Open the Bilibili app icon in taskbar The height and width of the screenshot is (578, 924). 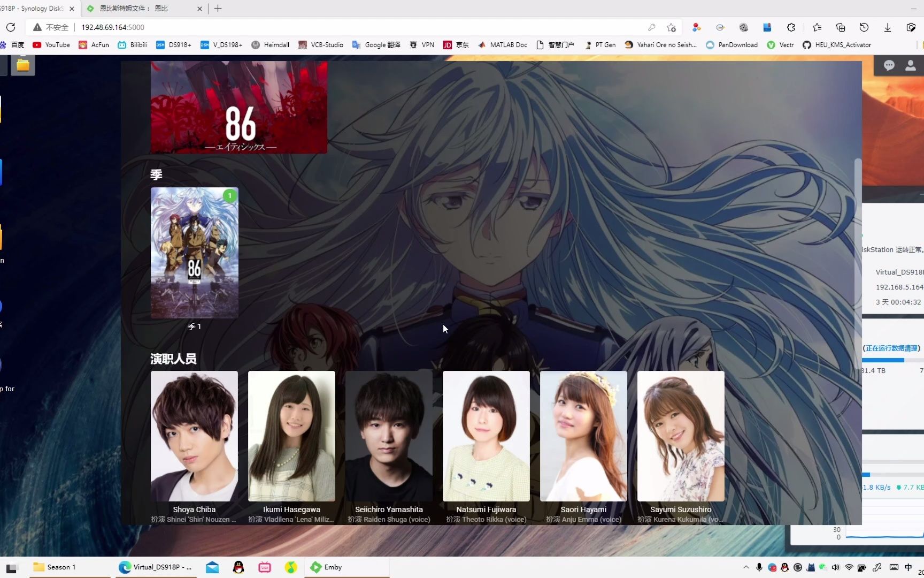[265, 567]
